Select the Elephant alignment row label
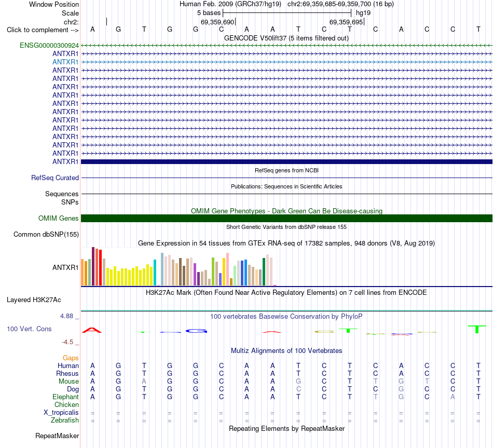The width and height of the screenshot is (493, 448). [x=65, y=397]
